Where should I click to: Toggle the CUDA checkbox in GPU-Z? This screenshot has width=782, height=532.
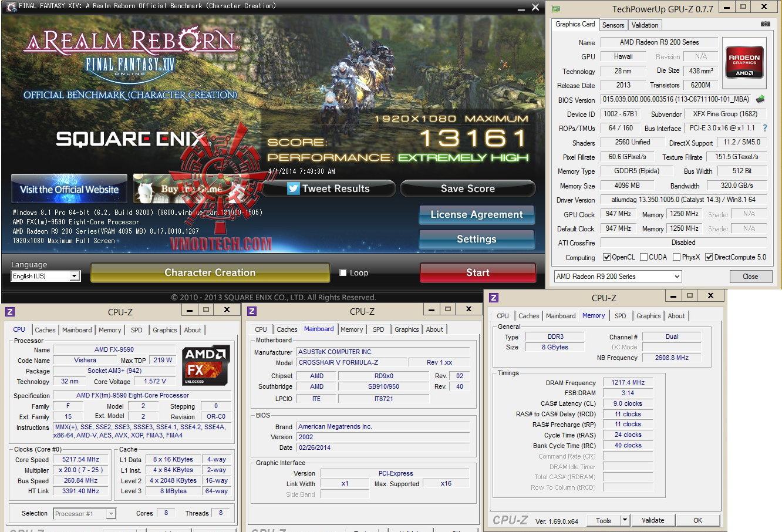[643, 257]
